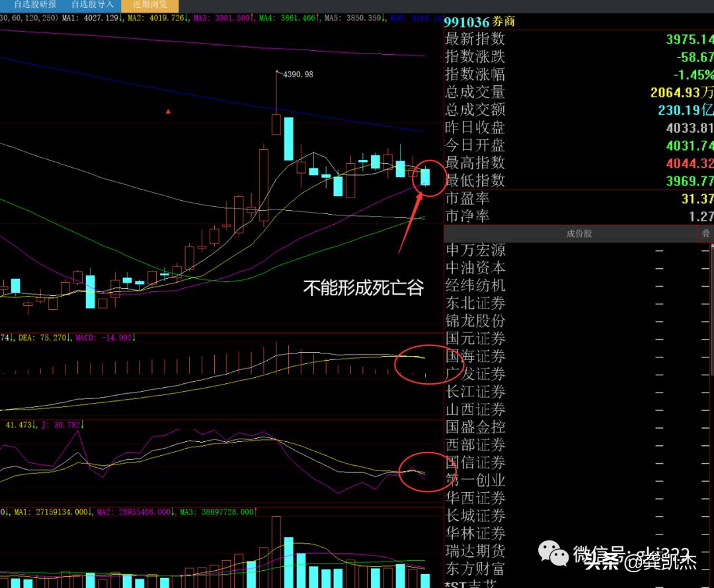714x588 pixels.
Task: Select 华西证券 in constituent list
Action: click(475, 498)
